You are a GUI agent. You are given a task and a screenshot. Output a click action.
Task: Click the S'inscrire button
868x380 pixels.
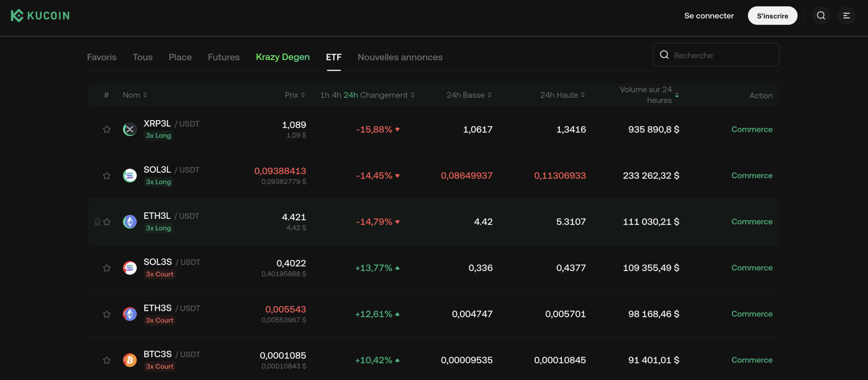[x=772, y=15]
